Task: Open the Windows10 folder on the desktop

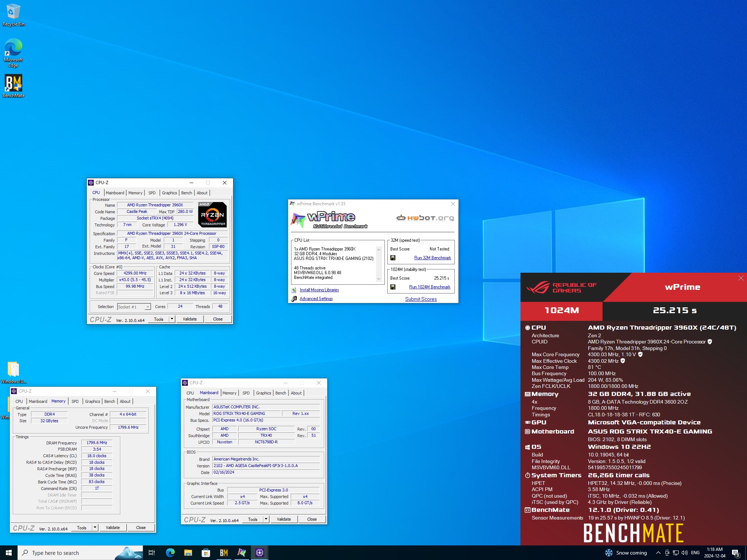Action: pos(13,372)
